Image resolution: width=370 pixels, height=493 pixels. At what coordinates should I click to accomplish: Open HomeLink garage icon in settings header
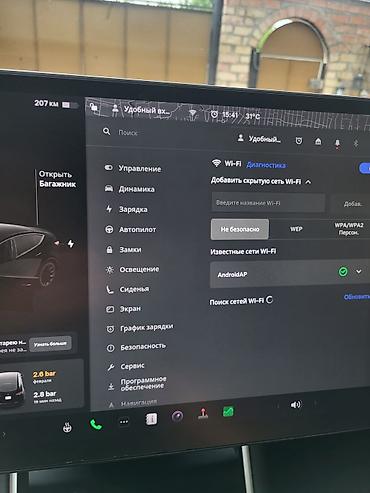click(318, 141)
